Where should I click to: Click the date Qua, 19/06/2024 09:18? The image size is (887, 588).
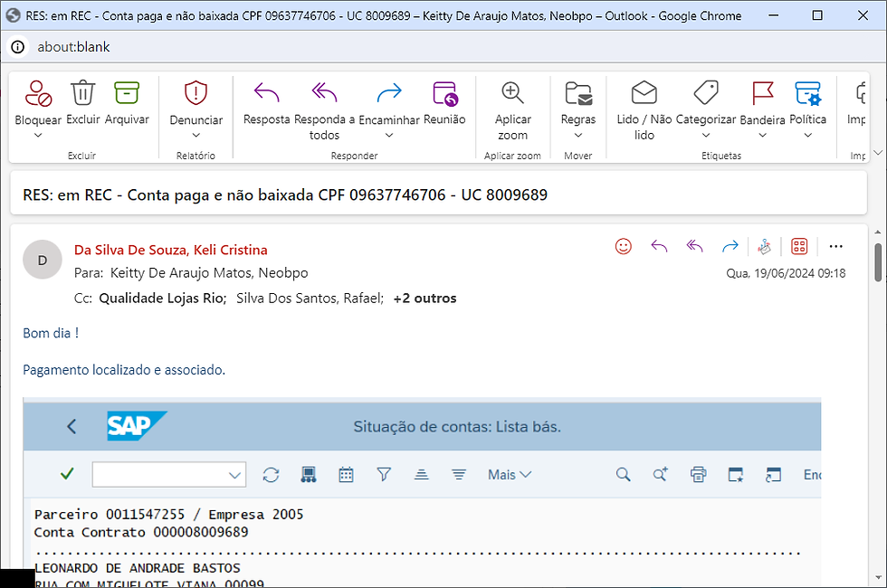pos(786,273)
